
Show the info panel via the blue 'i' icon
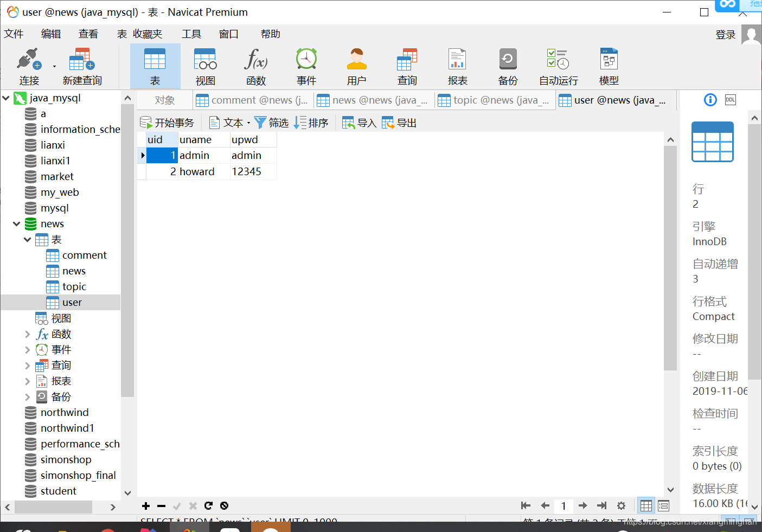pyautogui.click(x=710, y=100)
